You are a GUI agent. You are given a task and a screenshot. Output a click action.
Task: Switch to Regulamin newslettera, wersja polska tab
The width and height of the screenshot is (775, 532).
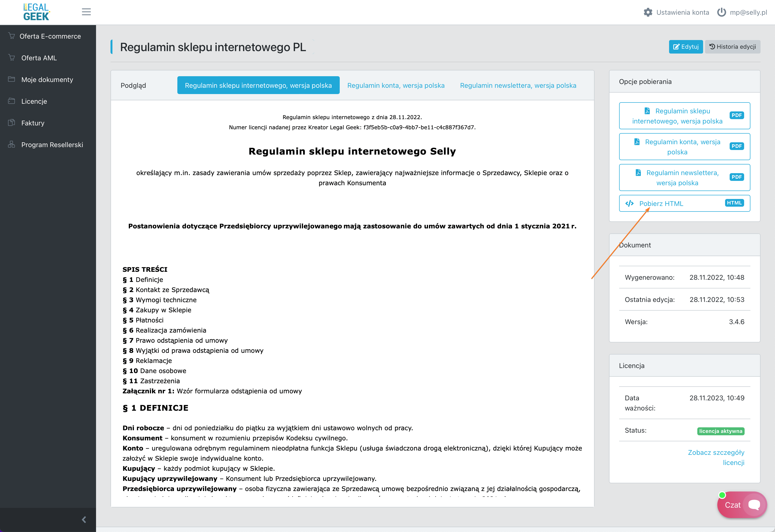click(x=518, y=85)
